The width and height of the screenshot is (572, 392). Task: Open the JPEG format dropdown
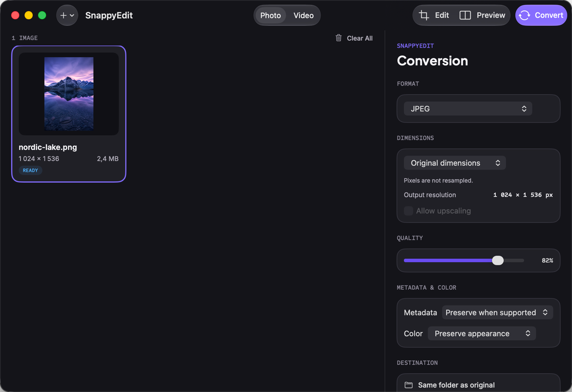point(468,109)
